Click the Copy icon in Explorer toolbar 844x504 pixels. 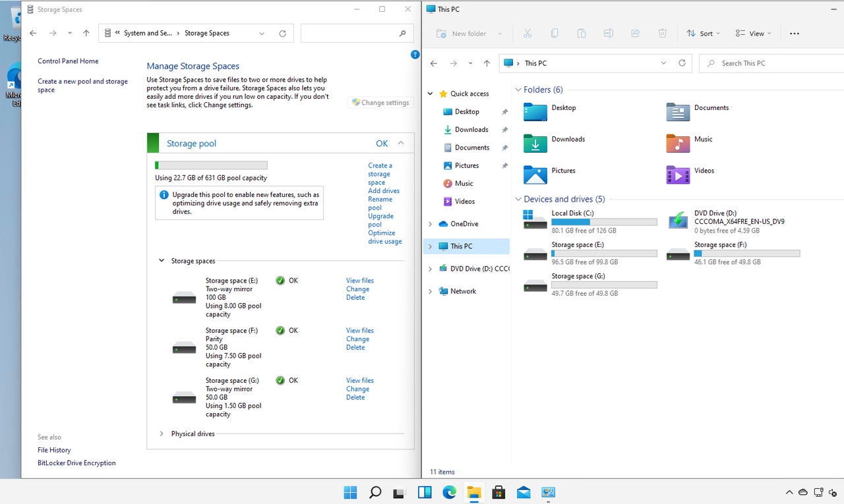click(553, 32)
